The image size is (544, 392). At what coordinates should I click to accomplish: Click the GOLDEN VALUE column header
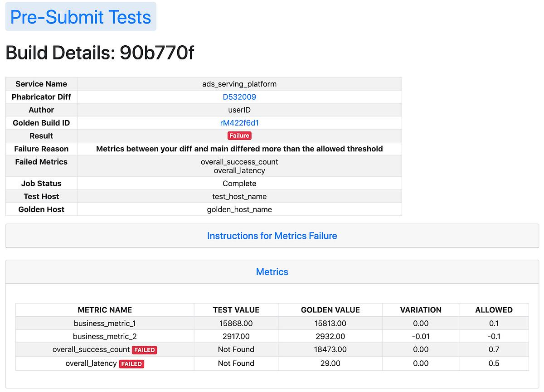tap(330, 310)
